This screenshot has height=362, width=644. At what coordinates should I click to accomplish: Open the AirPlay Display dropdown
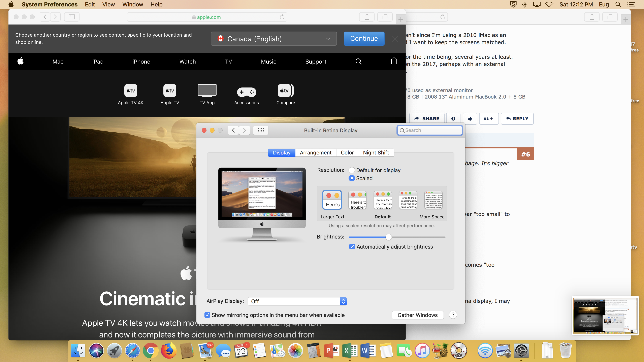[x=297, y=301]
